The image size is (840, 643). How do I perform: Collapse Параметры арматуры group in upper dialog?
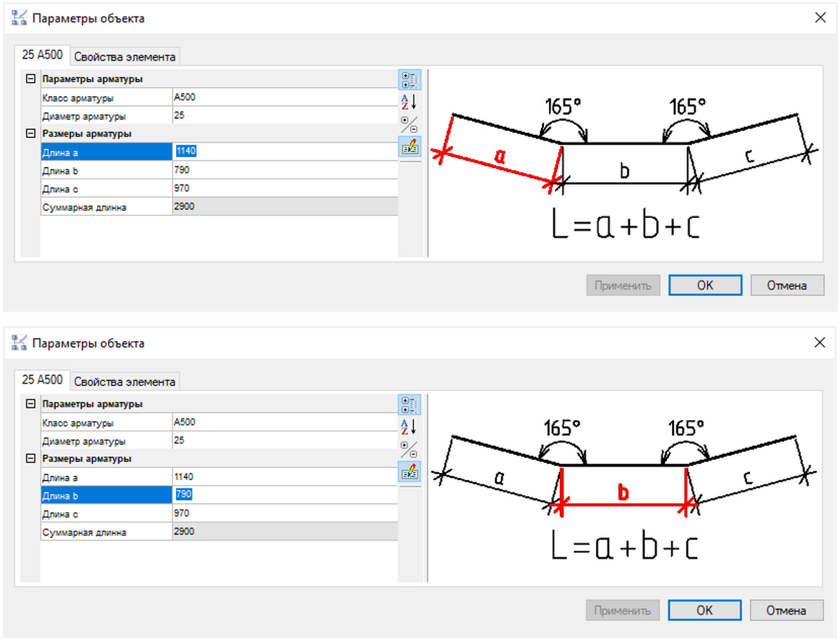coord(31,79)
